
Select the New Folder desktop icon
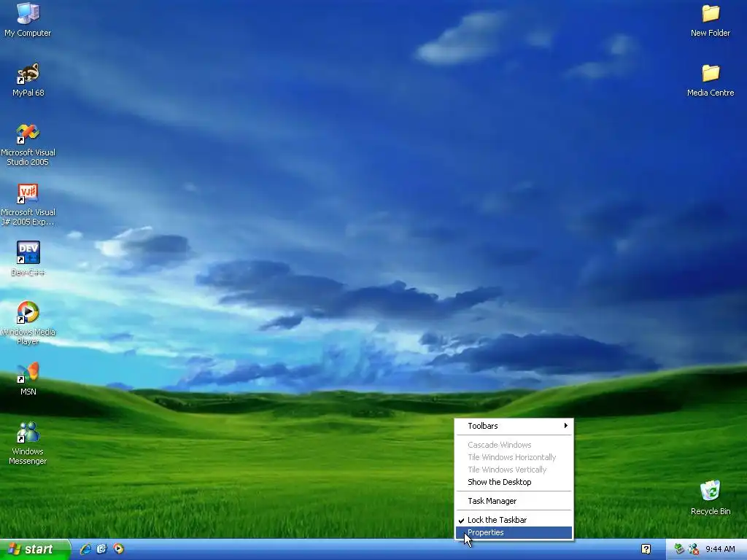coord(711,20)
